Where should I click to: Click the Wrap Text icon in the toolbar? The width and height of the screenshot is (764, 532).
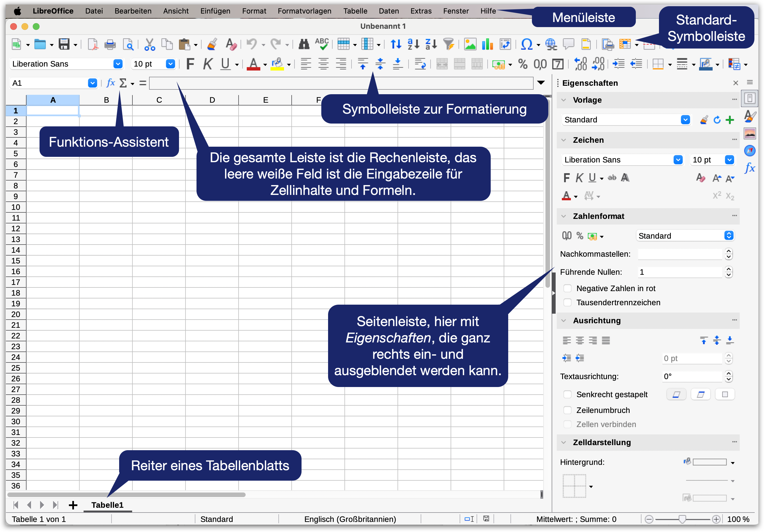[420, 64]
